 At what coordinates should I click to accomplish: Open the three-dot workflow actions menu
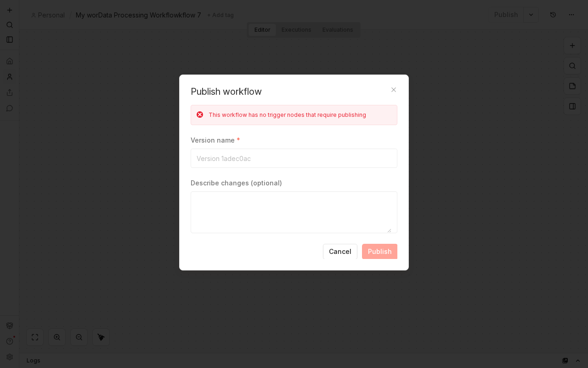coord(571,15)
